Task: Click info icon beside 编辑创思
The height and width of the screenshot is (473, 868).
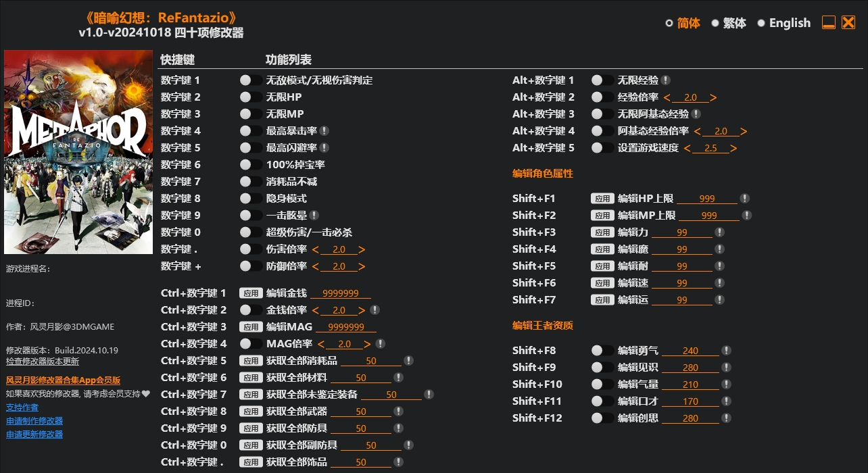Action: 726,418
